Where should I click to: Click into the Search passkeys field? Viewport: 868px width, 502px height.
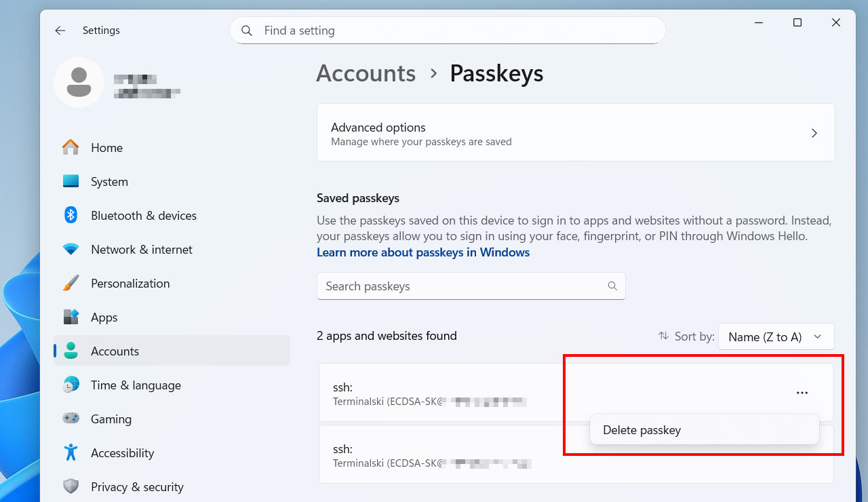tap(471, 286)
